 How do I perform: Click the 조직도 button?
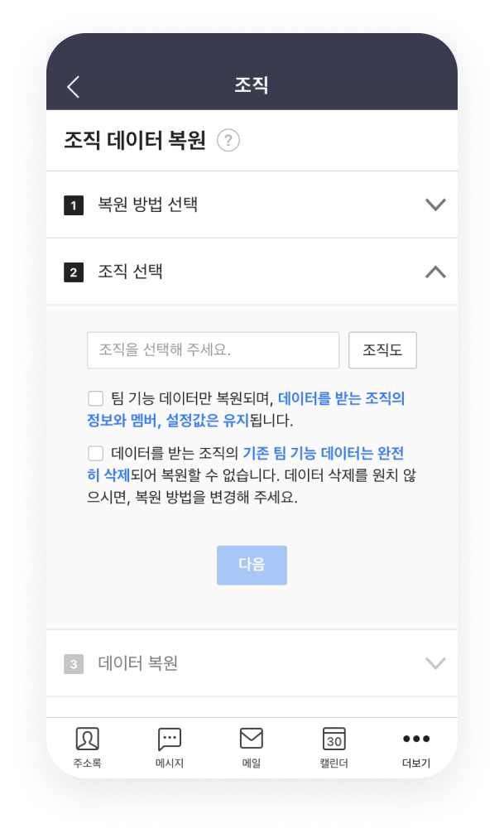coord(383,350)
